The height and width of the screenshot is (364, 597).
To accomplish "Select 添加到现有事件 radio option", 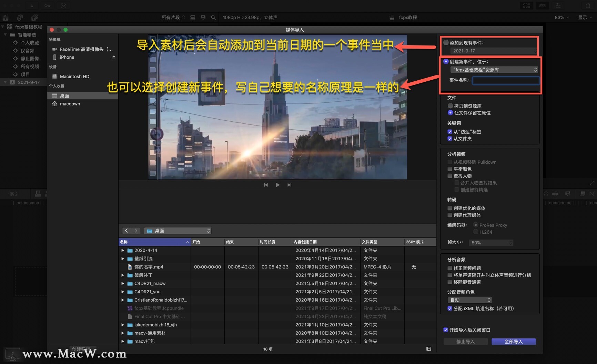I will [446, 43].
